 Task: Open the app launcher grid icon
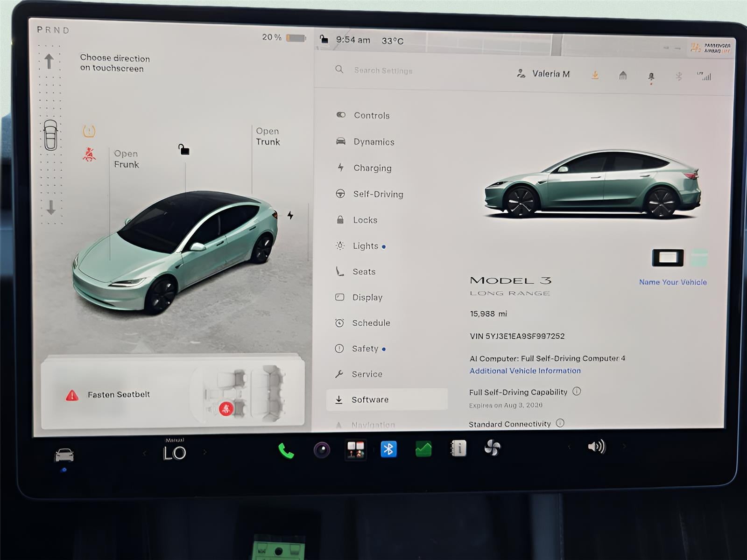tap(355, 450)
